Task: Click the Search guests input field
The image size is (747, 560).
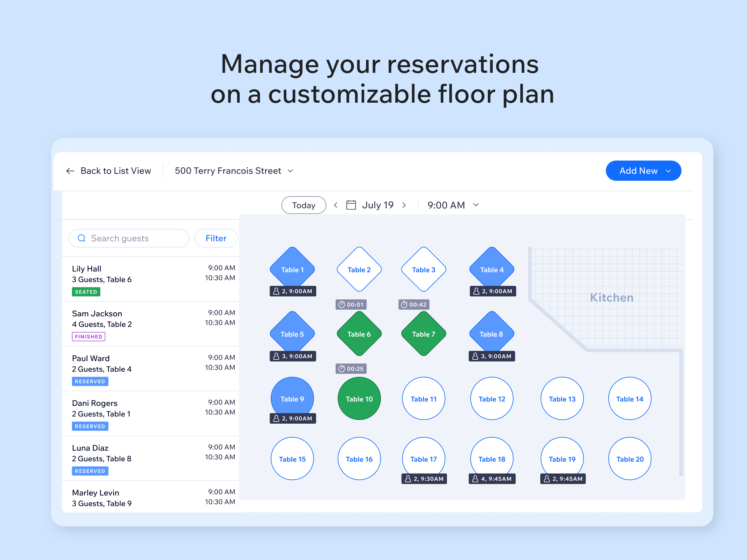Action: click(x=135, y=238)
